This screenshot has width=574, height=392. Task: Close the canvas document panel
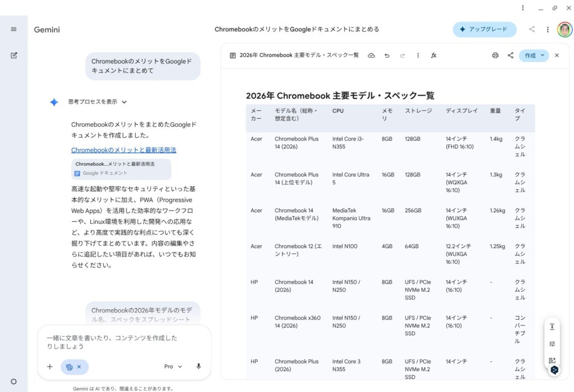[x=557, y=55]
